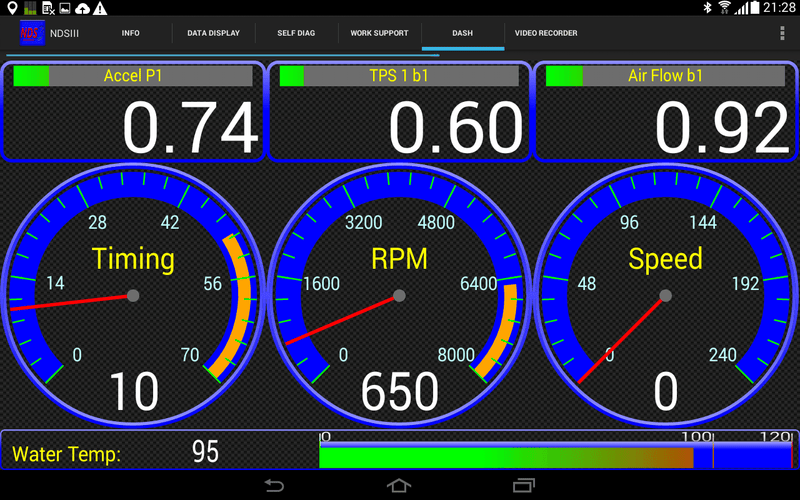Tap the warning triangle notification icon
800x500 pixels.
click(x=100, y=8)
